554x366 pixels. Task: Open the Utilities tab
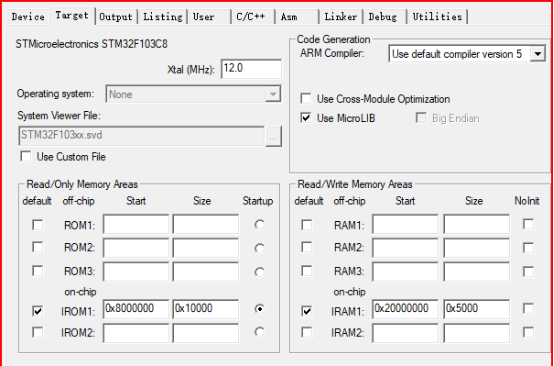point(437,17)
